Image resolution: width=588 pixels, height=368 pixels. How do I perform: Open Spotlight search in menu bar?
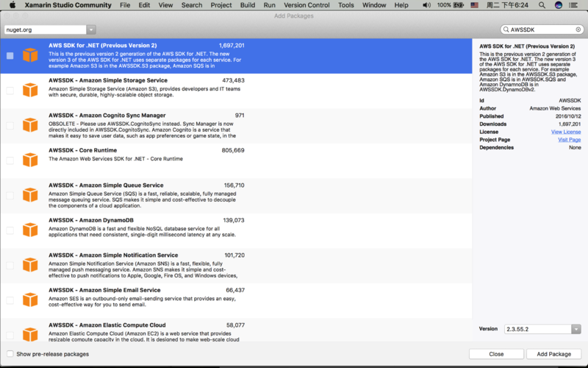[x=542, y=5]
